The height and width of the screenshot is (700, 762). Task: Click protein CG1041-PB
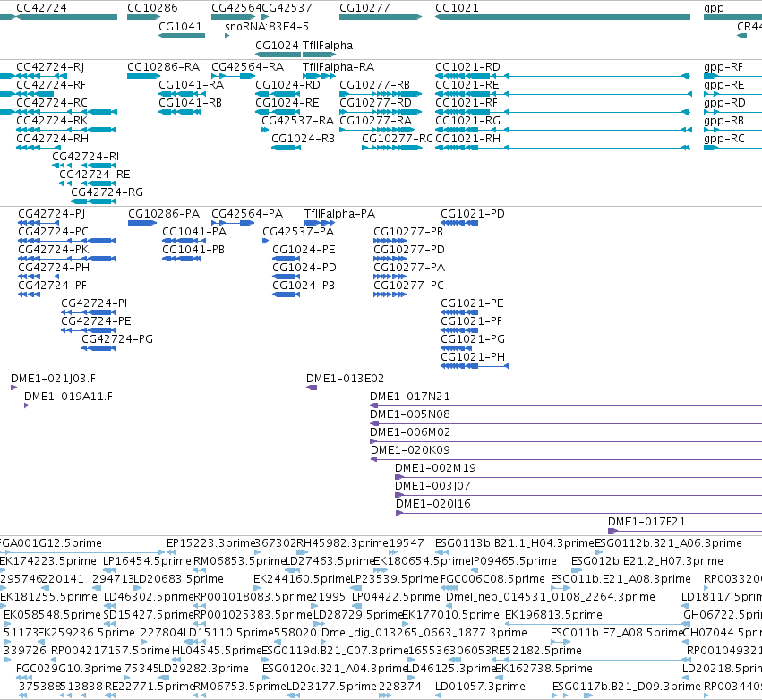pyautogui.click(x=193, y=250)
